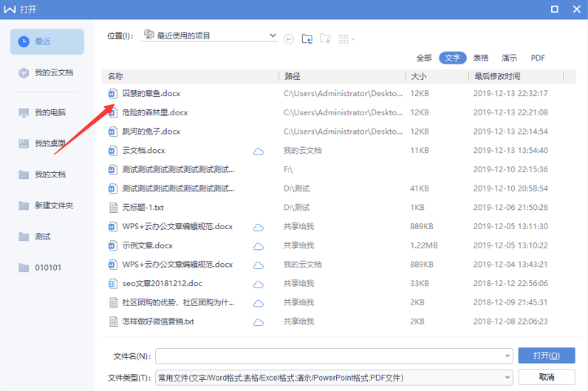588x391 pixels.
Task: Click the path cell D:\测试 of 无标题-1.txt
Action: point(297,208)
